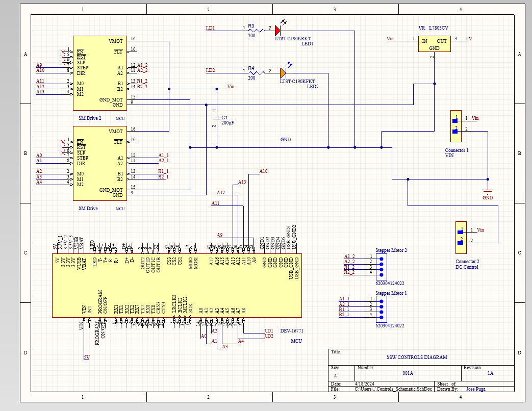
Task: Select the R3 resistor symbol
Action: (256, 31)
